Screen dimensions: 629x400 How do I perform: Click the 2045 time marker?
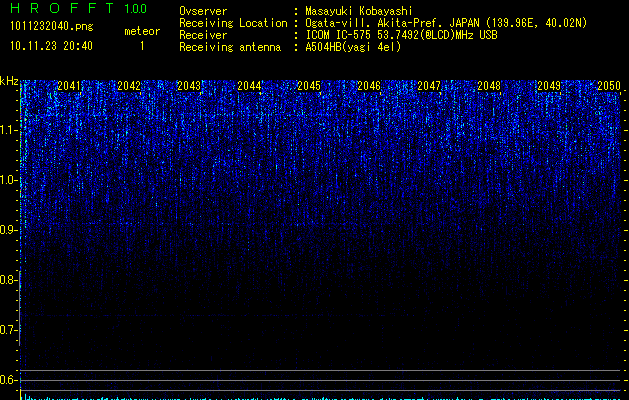(309, 86)
